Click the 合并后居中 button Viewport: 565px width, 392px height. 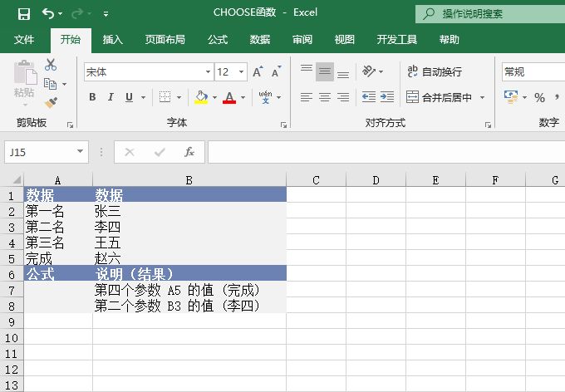tap(439, 97)
